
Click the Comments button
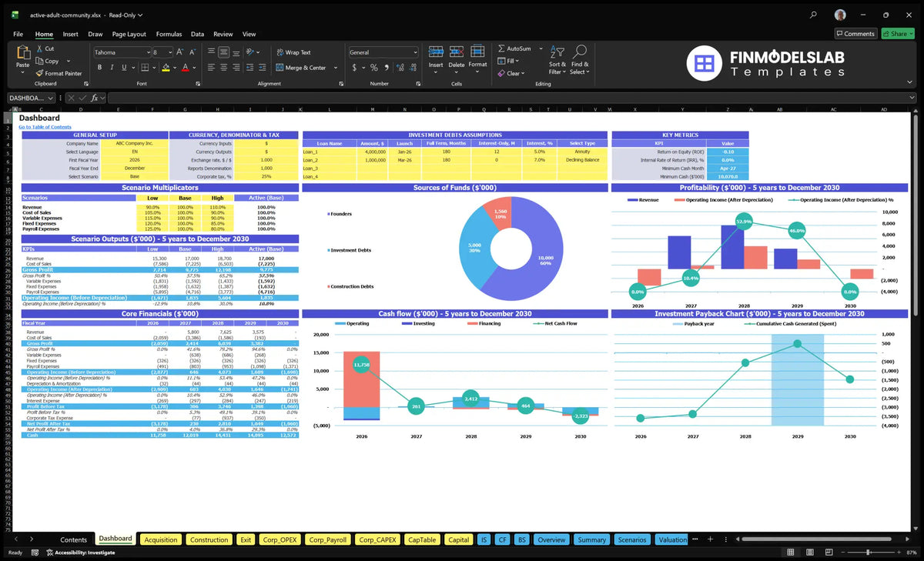click(x=855, y=34)
